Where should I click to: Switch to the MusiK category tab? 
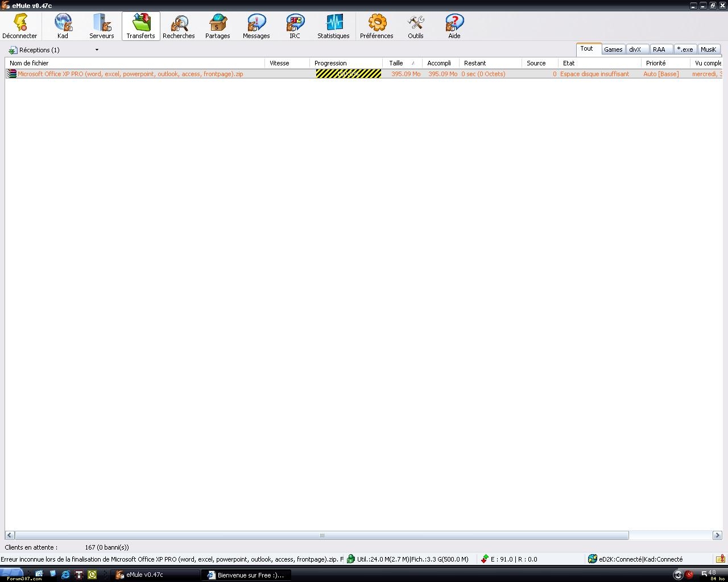(x=709, y=49)
